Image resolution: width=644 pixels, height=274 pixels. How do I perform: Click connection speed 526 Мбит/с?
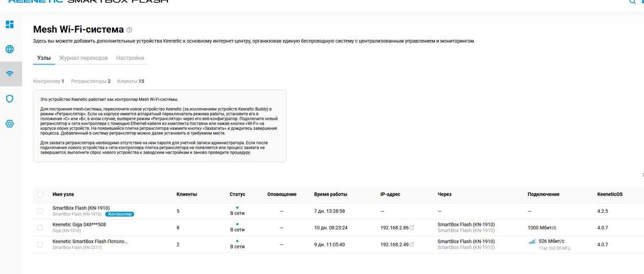click(x=552, y=241)
